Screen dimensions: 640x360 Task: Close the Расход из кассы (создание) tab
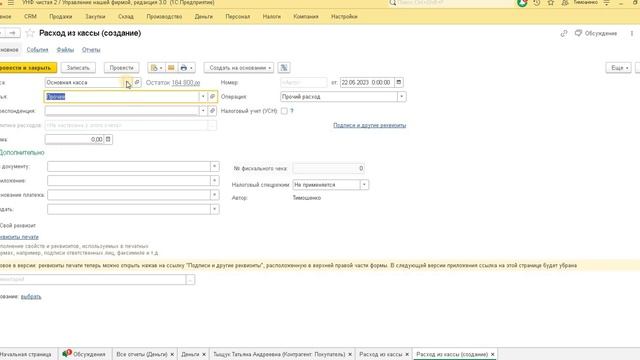(492, 354)
